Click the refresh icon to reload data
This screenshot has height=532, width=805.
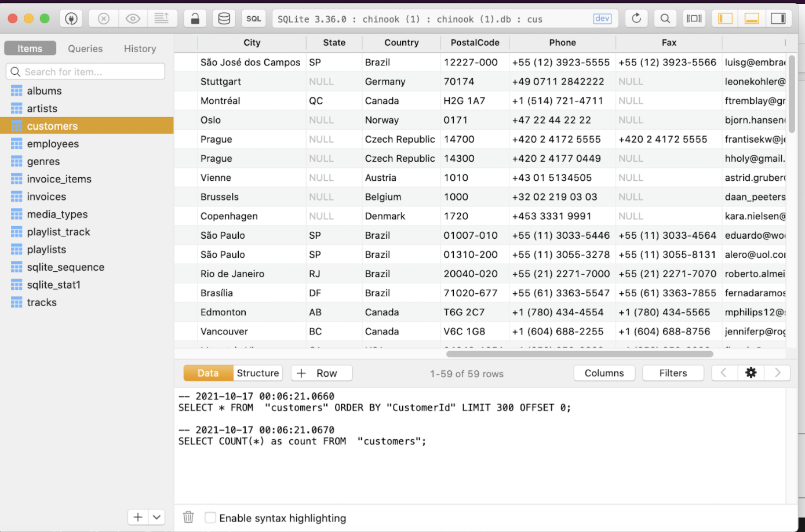(636, 18)
